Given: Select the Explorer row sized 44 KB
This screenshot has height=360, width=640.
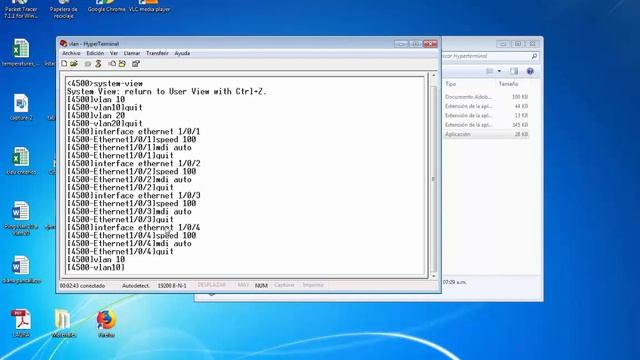Looking at the screenshot, I should 486,106.
